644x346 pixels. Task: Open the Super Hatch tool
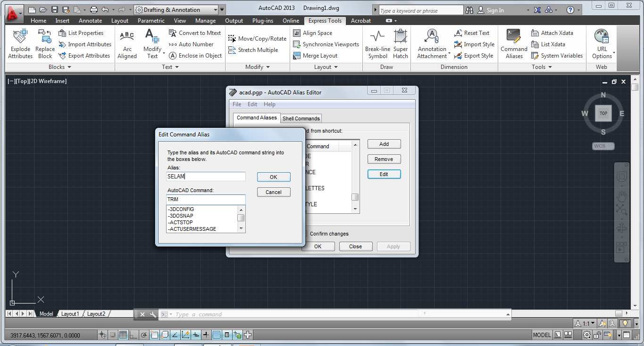click(x=401, y=44)
